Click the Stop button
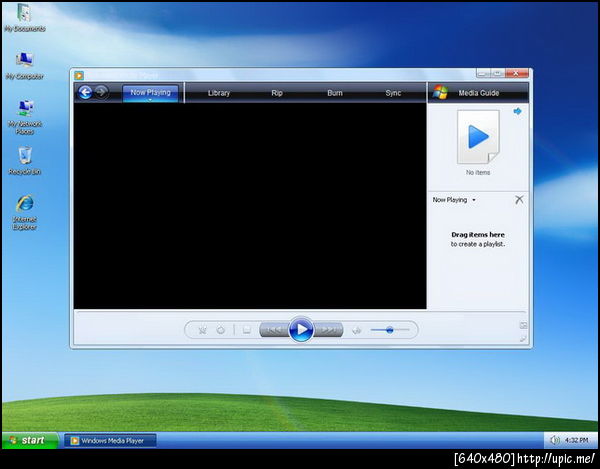Image resolution: width=600 pixels, height=469 pixels. (247, 330)
